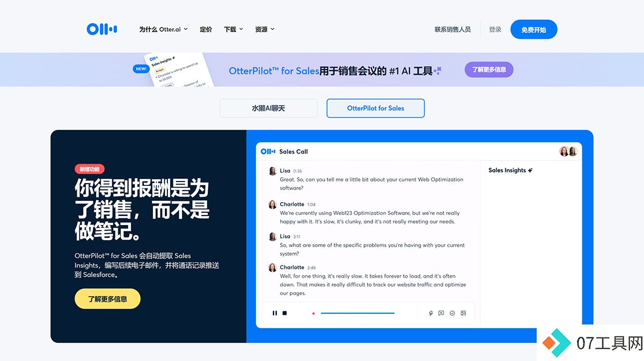This screenshot has height=361, width=644.
Task: Click the OtterPilot™ for Sales banner text
Action: click(x=274, y=71)
